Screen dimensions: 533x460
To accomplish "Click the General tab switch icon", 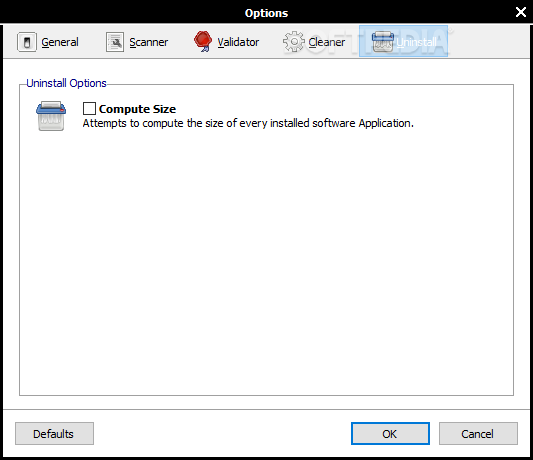I will point(27,42).
